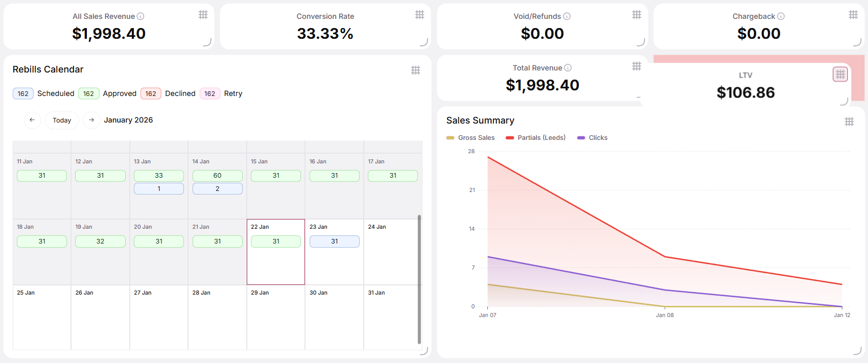Toggle Clicks series in chart legend
868x363 pixels.
592,138
